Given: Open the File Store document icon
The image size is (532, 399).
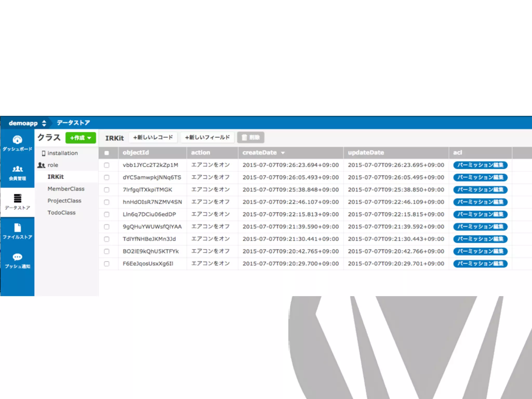Looking at the screenshot, I should click(x=17, y=228).
